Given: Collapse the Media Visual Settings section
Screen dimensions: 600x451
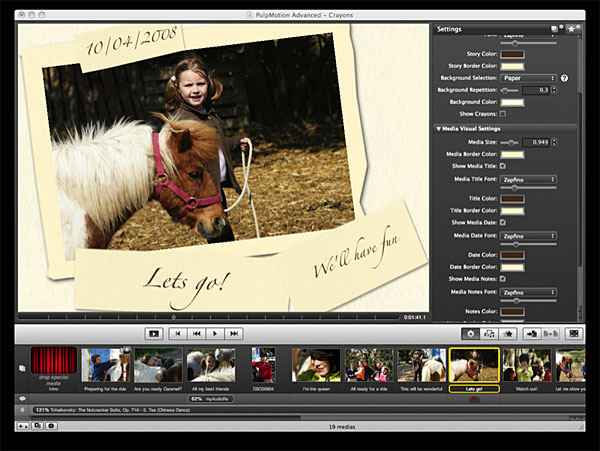Looking at the screenshot, I should (439, 129).
